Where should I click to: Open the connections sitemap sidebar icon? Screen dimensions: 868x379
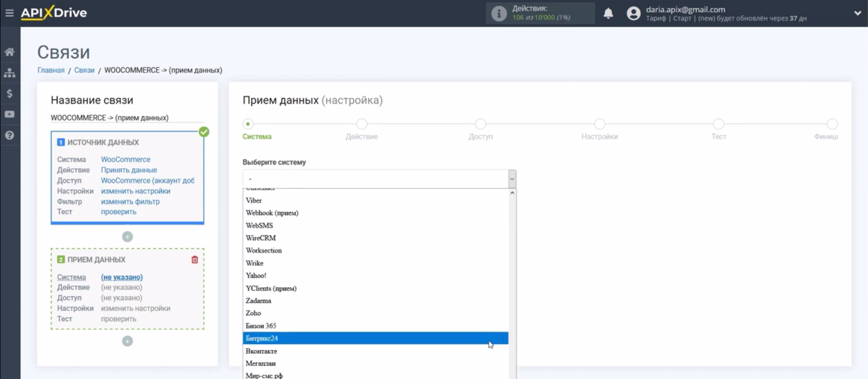click(x=10, y=73)
